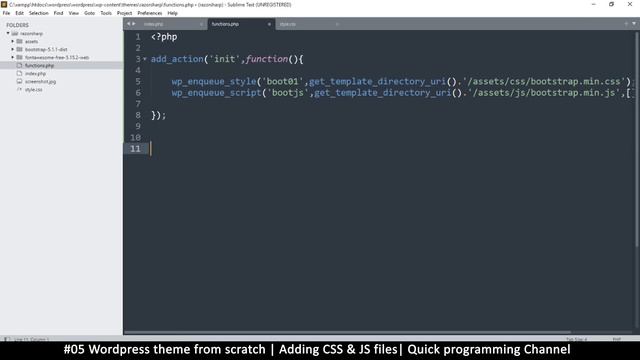Click the FOLDERS sidebar heading
The height and width of the screenshot is (360, 640).
(x=17, y=25)
